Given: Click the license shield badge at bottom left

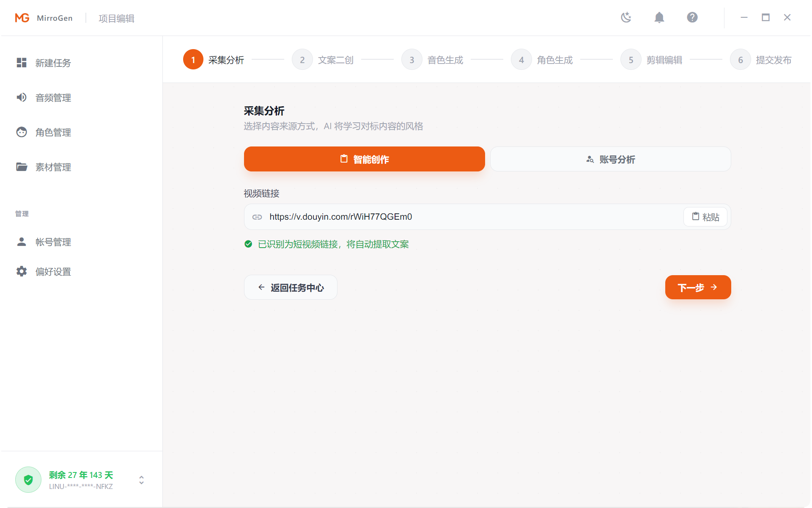Looking at the screenshot, I should (28, 479).
